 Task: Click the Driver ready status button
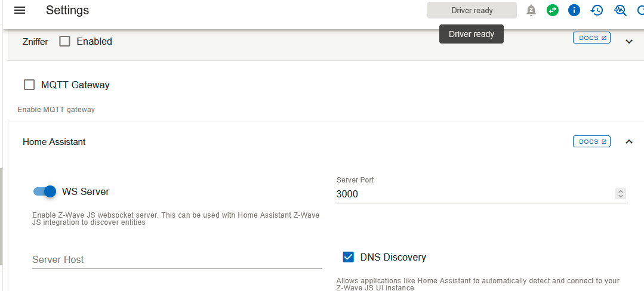click(472, 10)
